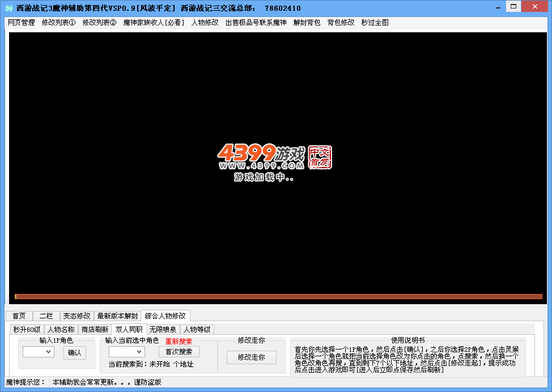Screen dimensions: 552x392
Task: Switch to the 二栏 tab
Action: [x=46, y=316]
